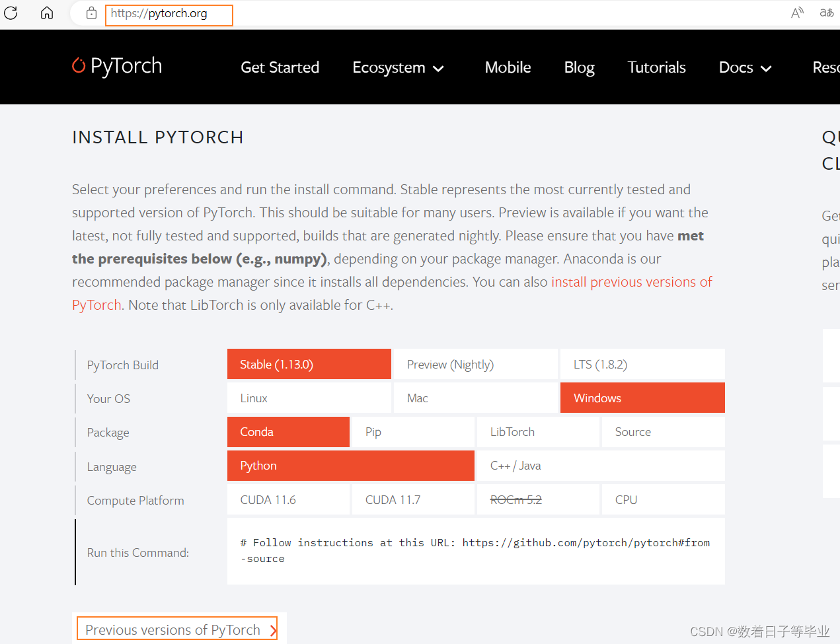Choose Mac as your OS
The width and height of the screenshot is (840, 644).
[x=476, y=398]
